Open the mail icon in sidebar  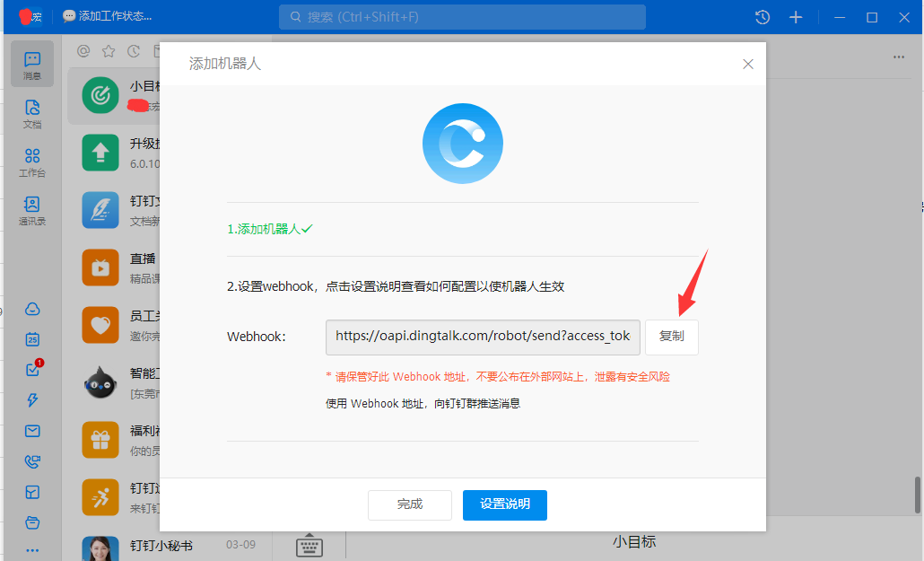click(32, 431)
